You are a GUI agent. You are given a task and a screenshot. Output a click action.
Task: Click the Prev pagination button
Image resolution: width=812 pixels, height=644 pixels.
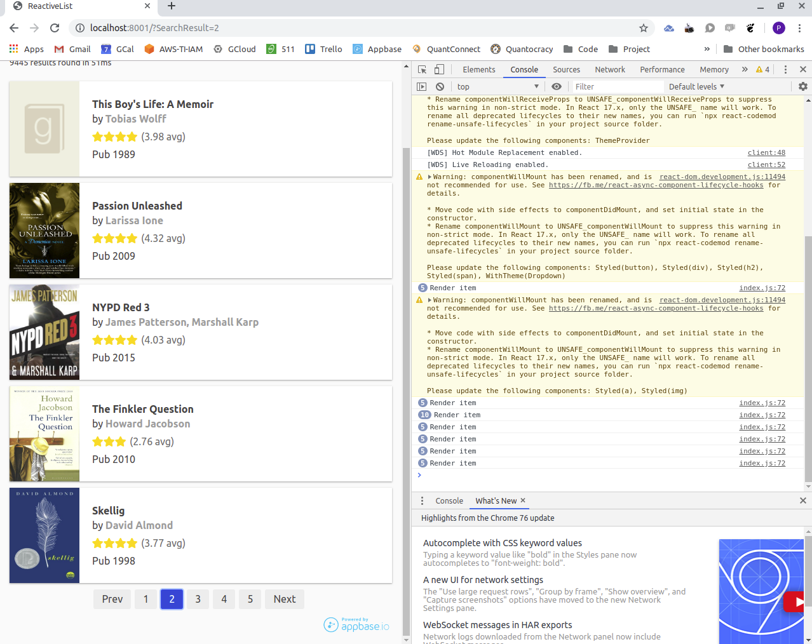tap(112, 599)
